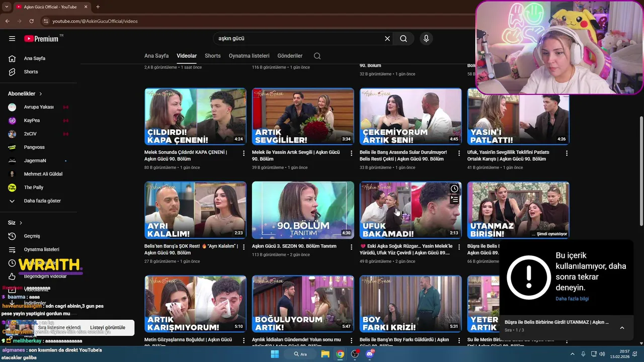The image size is (644, 362).
Task: Click Listeyi görüntüle toast button
Action: coord(108,327)
